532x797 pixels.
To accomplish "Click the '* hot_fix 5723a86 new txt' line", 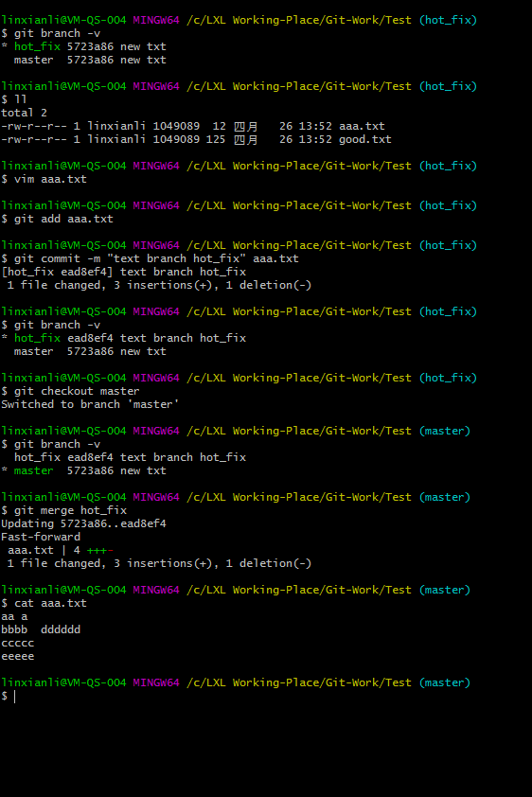I will click(x=83, y=46).
